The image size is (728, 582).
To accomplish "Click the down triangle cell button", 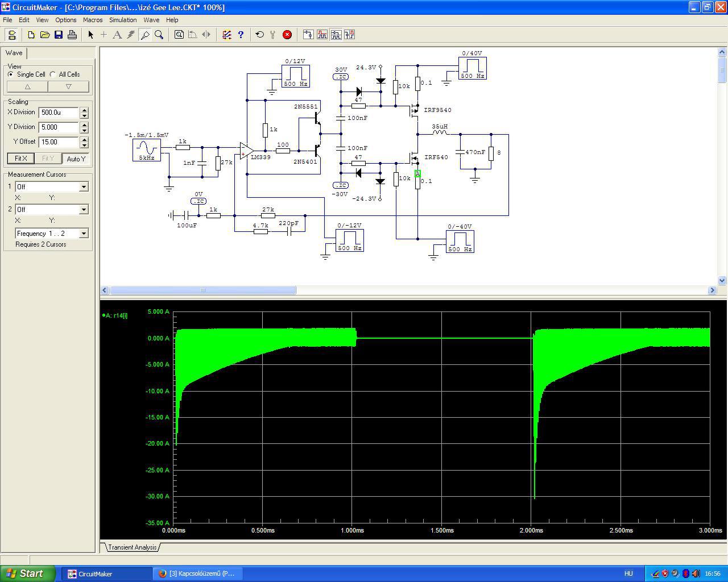I will pos(69,87).
